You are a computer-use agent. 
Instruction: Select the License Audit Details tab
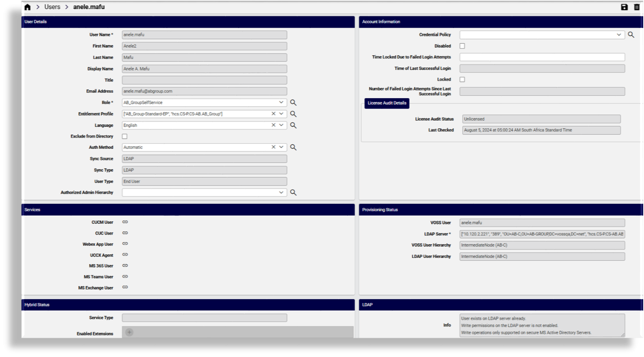(387, 103)
